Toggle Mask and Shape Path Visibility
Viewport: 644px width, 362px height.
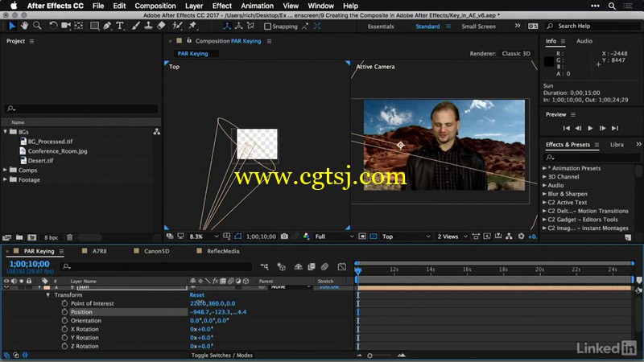[238, 237]
